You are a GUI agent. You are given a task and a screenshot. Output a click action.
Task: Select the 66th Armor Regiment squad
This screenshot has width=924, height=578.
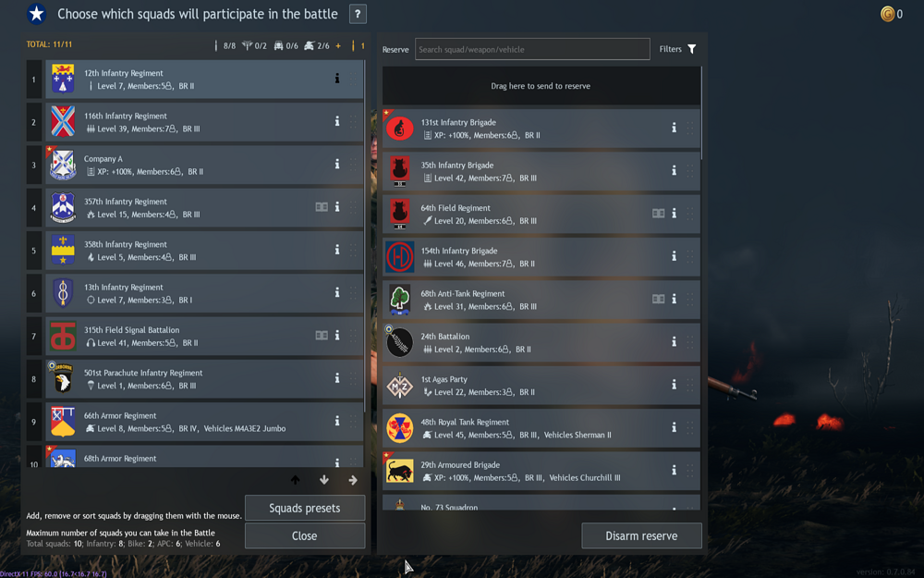pyautogui.click(x=204, y=422)
